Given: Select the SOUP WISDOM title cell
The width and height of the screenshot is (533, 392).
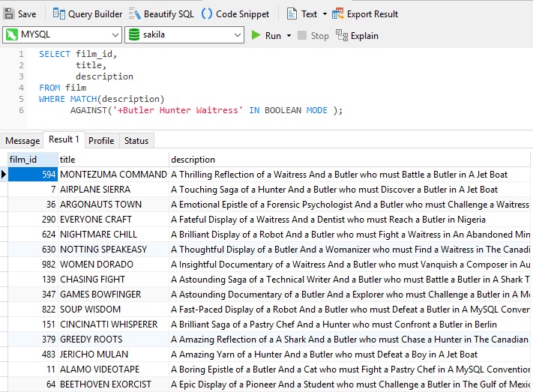Looking at the screenshot, I should pos(113,309).
